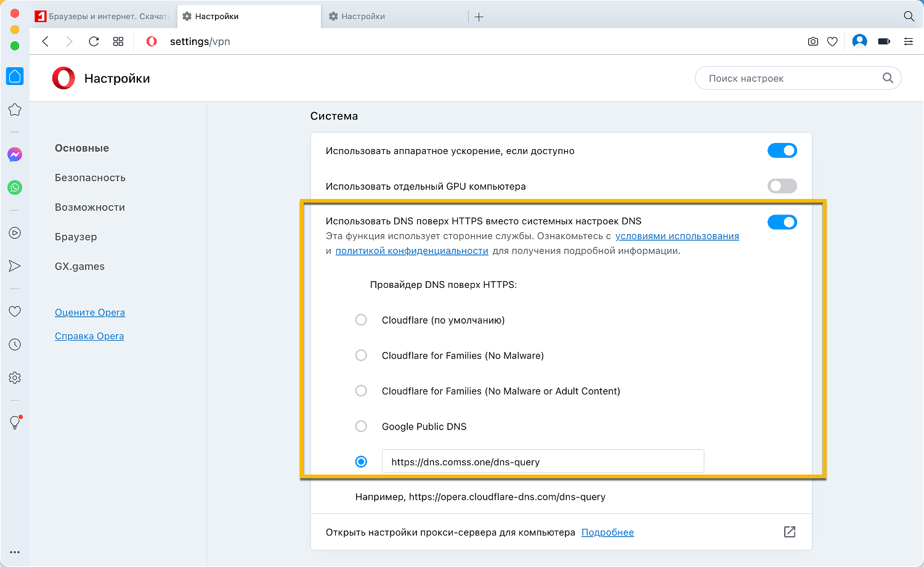
Task: Choose Cloudflare (по умолчанию) radio option
Action: pyautogui.click(x=362, y=320)
